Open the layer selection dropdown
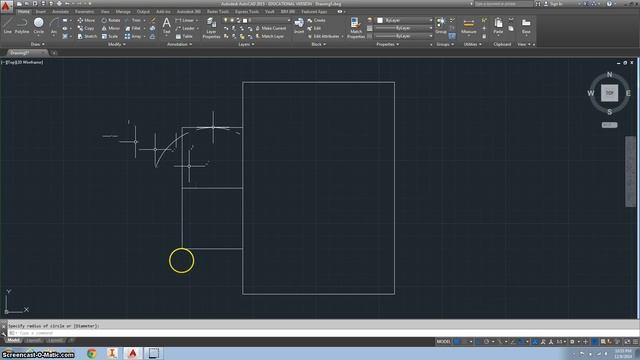Viewport: 640px width, 360px height. (257, 20)
